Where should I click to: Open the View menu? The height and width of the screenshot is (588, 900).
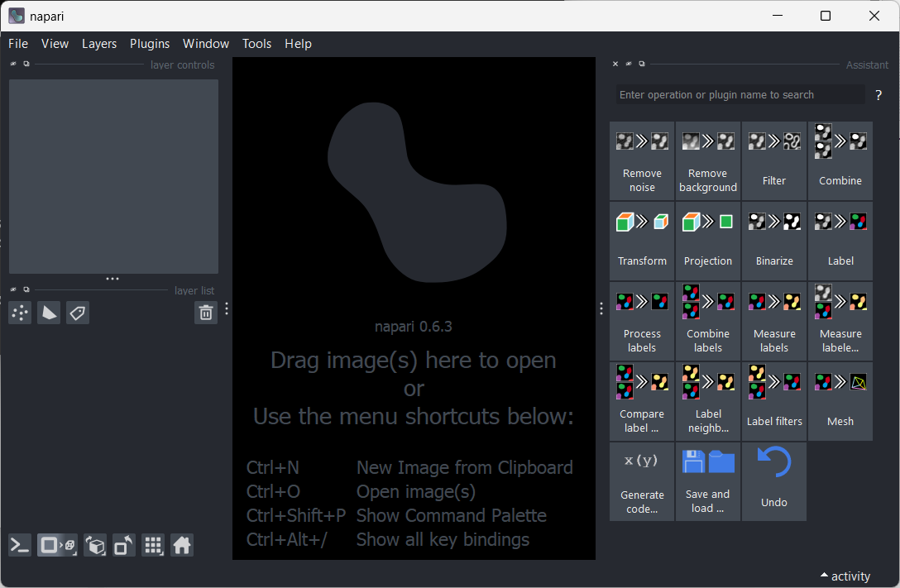55,44
